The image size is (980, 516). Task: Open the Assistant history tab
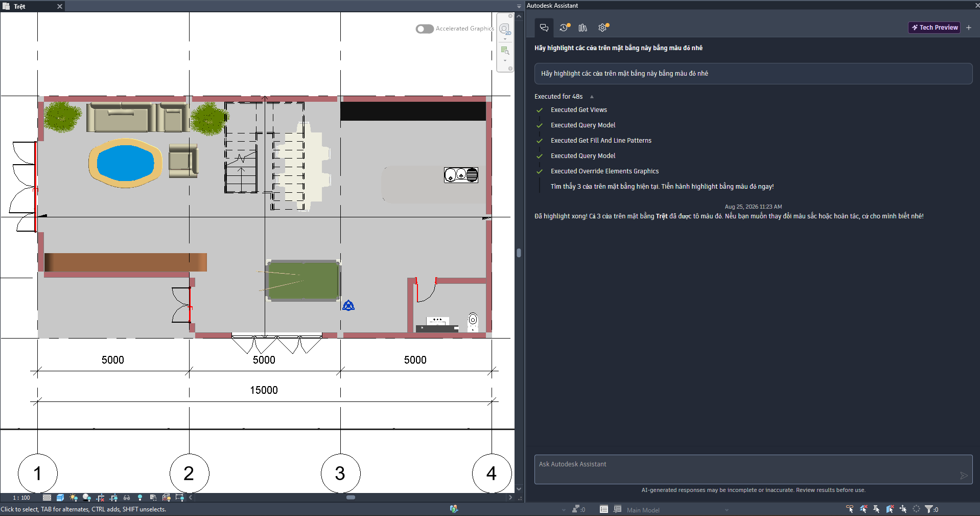(x=564, y=28)
